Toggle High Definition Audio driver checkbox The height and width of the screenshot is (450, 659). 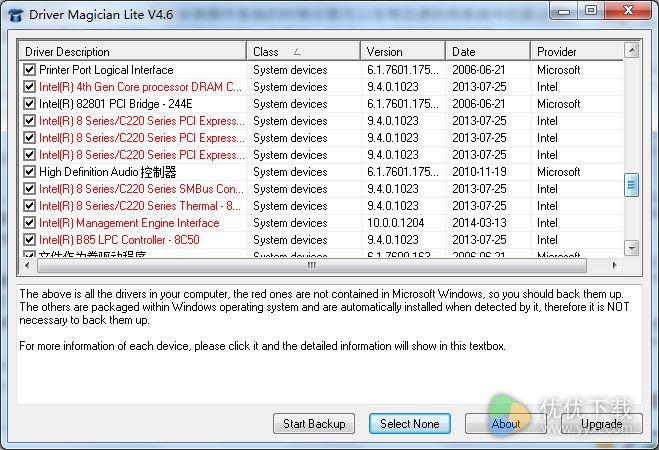29,171
